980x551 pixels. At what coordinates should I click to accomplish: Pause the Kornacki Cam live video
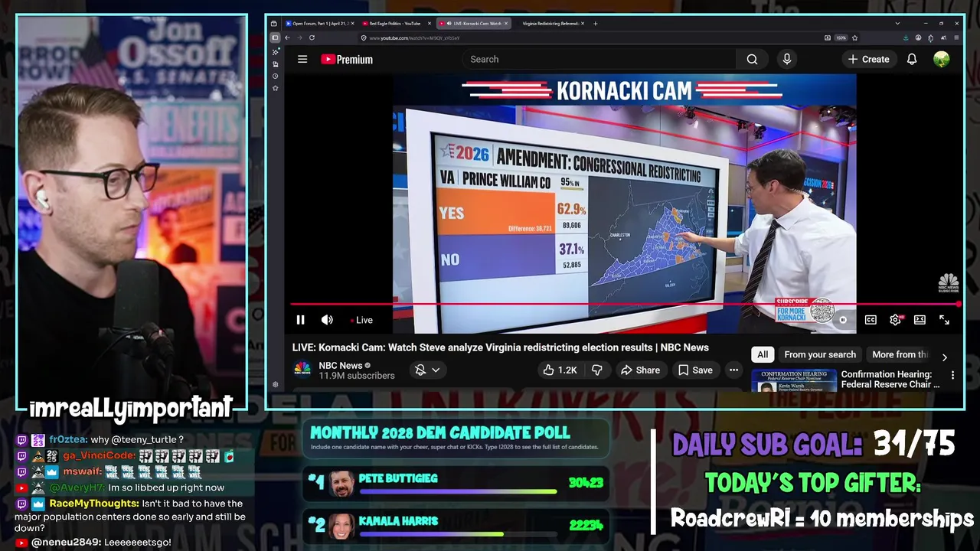point(300,320)
